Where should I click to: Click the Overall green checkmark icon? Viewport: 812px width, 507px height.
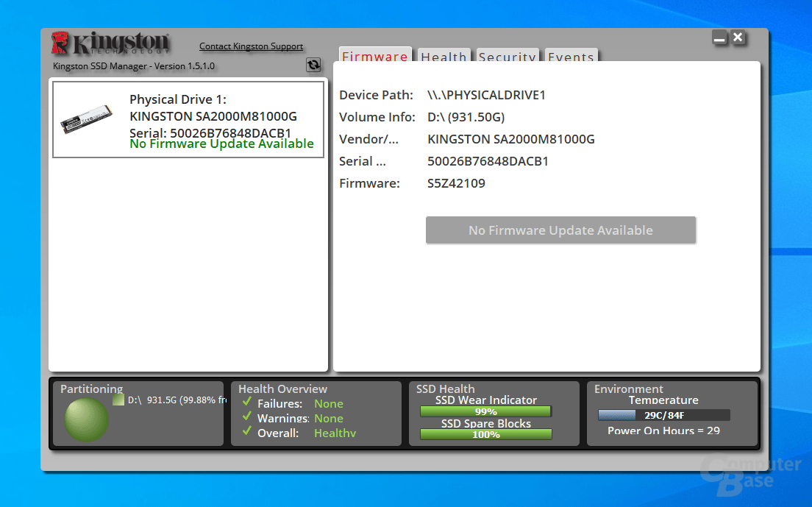coord(247,430)
